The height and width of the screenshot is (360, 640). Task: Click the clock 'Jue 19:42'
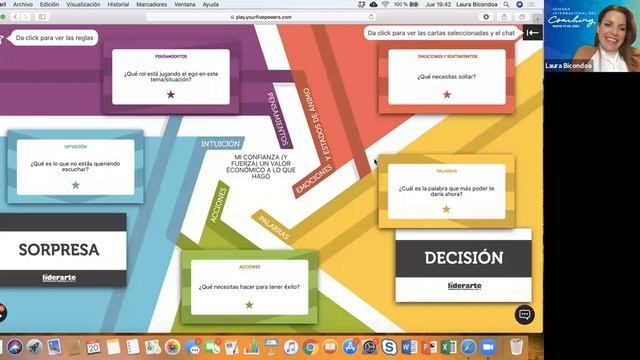click(x=438, y=4)
